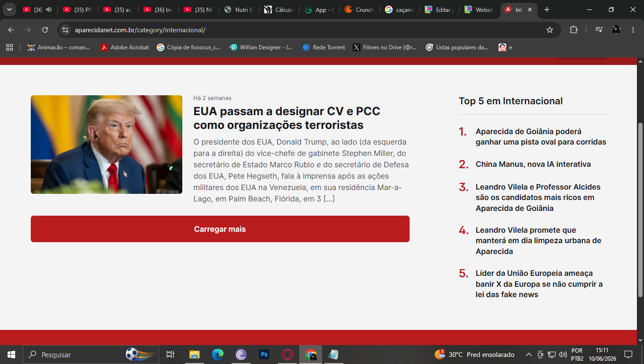The height and width of the screenshot is (364, 644).
Task: Open the network tray icon
Action: tap(552, 355)
